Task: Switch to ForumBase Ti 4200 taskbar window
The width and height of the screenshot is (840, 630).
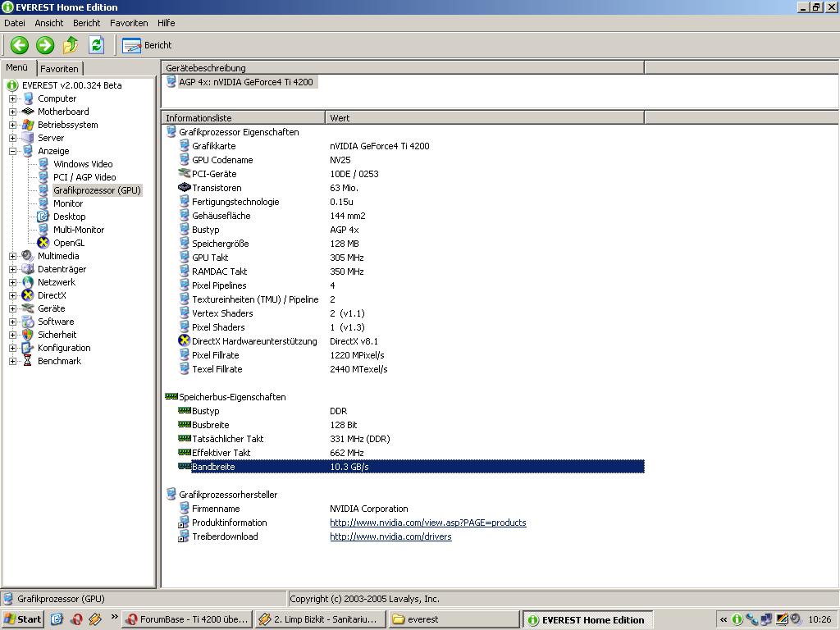Action: (187, 619)
